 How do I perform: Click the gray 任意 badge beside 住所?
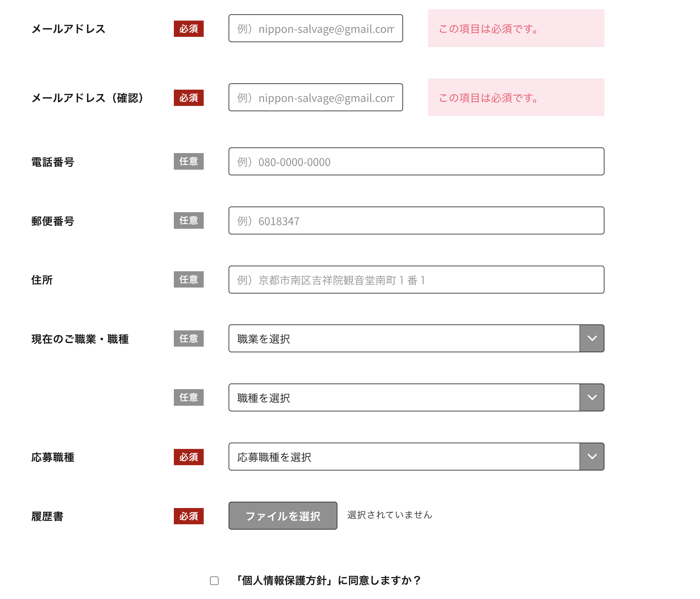coord(188,280)
